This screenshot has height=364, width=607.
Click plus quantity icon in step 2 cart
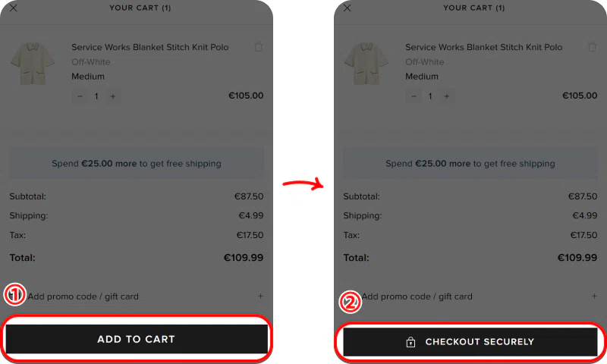447,96
